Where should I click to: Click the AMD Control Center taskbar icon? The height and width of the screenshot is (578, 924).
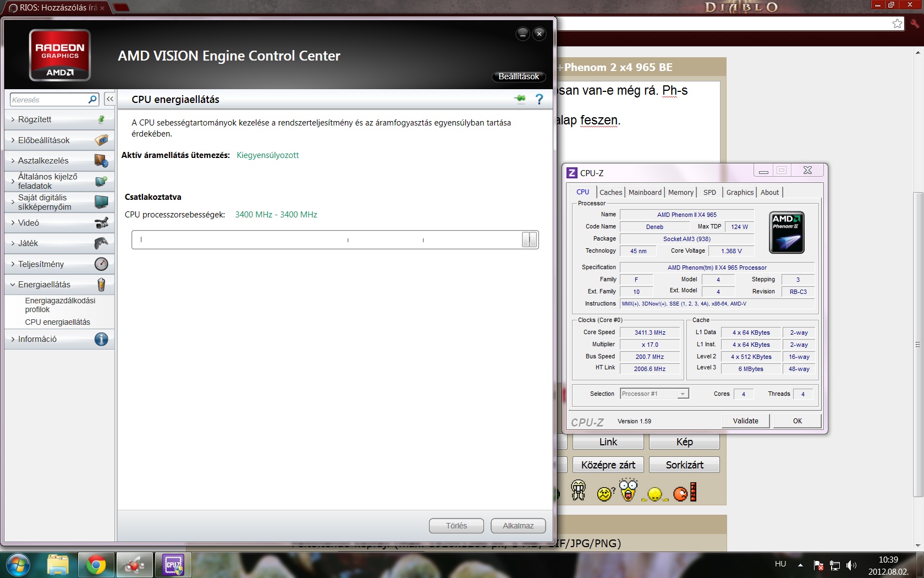pyautogui.click(x=135, y=565)
